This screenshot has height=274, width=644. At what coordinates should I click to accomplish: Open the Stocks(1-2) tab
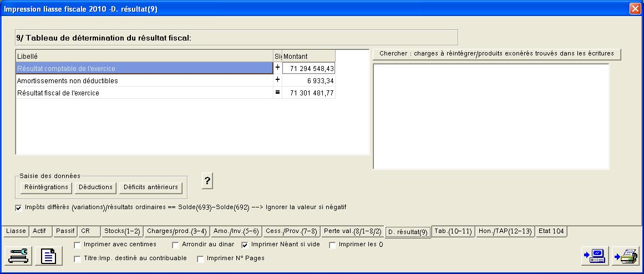pyautogui.click(x=123, y=231)
